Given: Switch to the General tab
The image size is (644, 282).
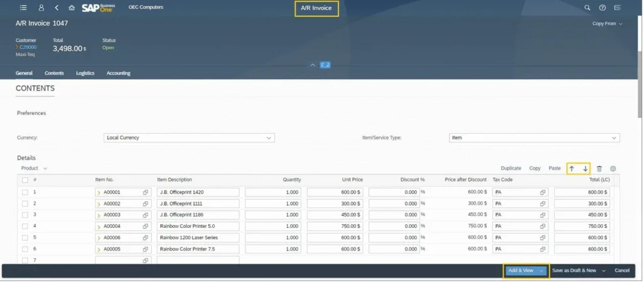Looking at the screenshot, I should (24, 73).
